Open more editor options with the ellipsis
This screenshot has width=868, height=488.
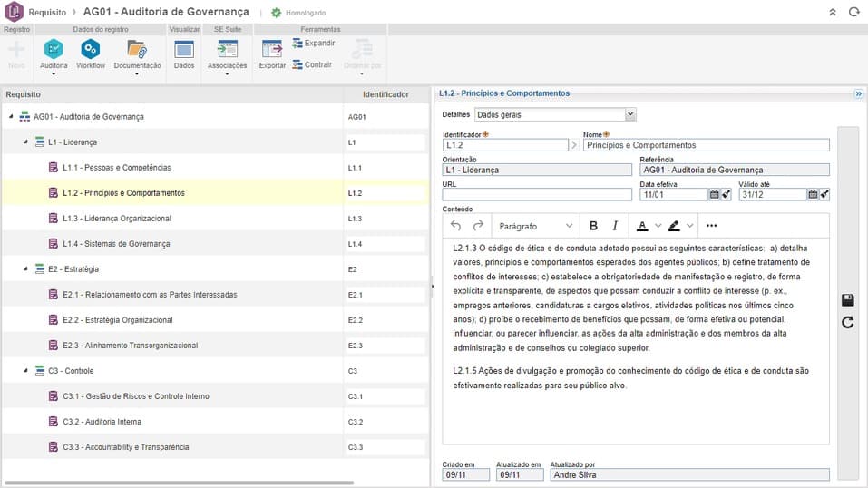[x=711, y=226]
